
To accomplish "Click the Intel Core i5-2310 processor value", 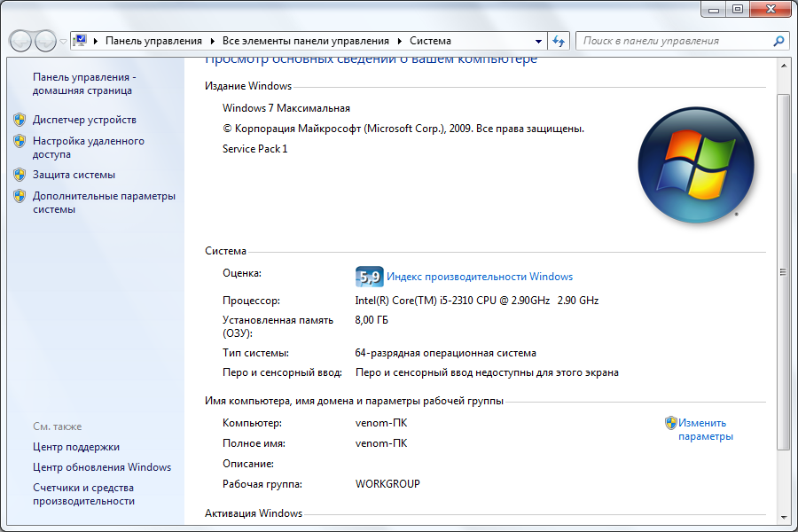I will 477,301.
